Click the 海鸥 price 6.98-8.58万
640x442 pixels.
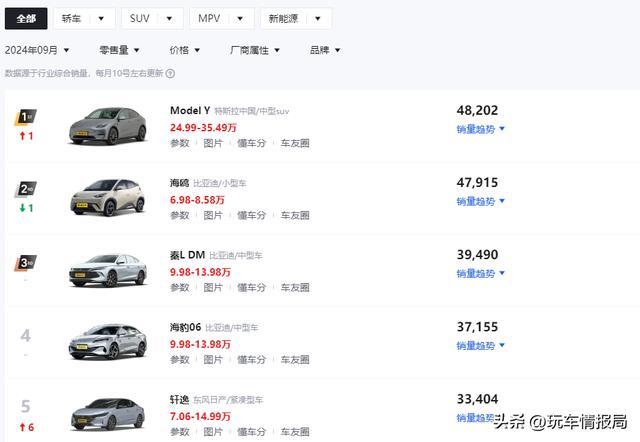197,200
